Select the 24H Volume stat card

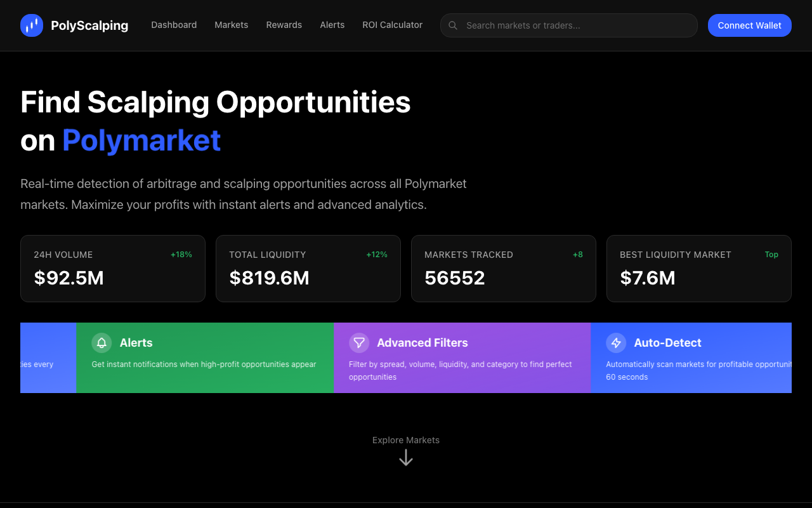(x=113, y=269)
